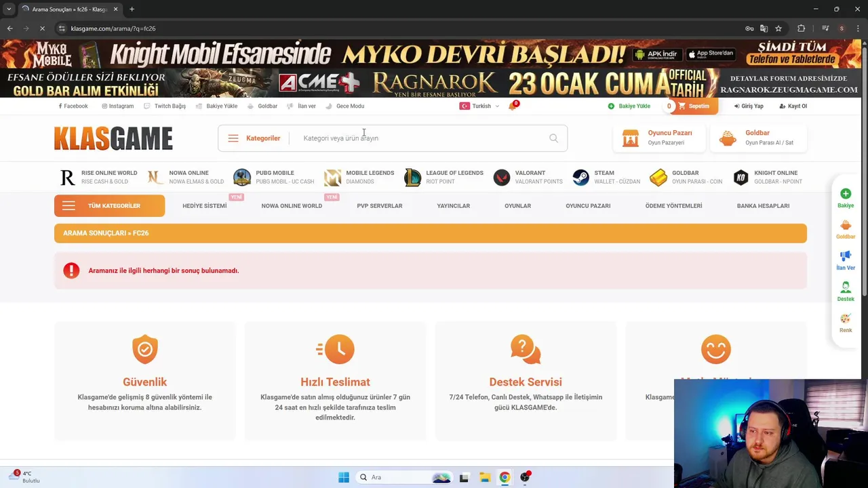The height and width of the screenshot is (488, 868).
Task: Click the Goldbar gold bars icon
Action: pos(658,178)
